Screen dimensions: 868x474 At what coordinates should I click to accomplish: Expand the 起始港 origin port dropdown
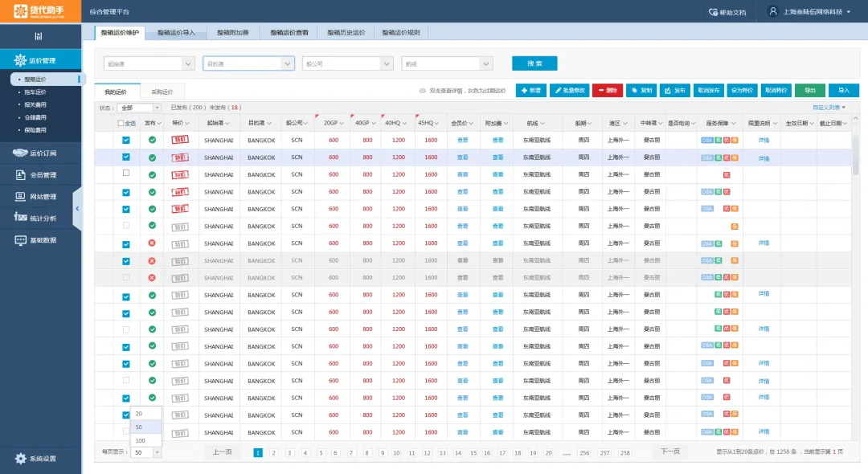[188, 64]
